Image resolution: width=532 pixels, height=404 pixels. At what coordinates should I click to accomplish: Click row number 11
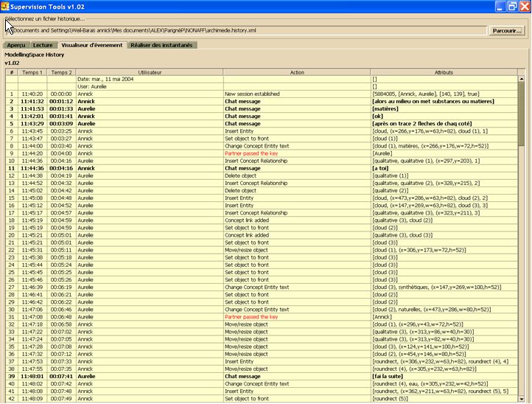tap(12, 168)
